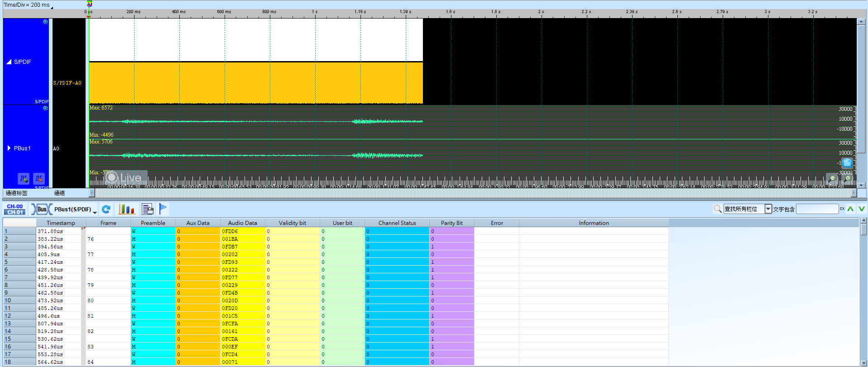Refresh the bus decode table
This screenshot has width=868, height=367.
click(x=106, y=209)
